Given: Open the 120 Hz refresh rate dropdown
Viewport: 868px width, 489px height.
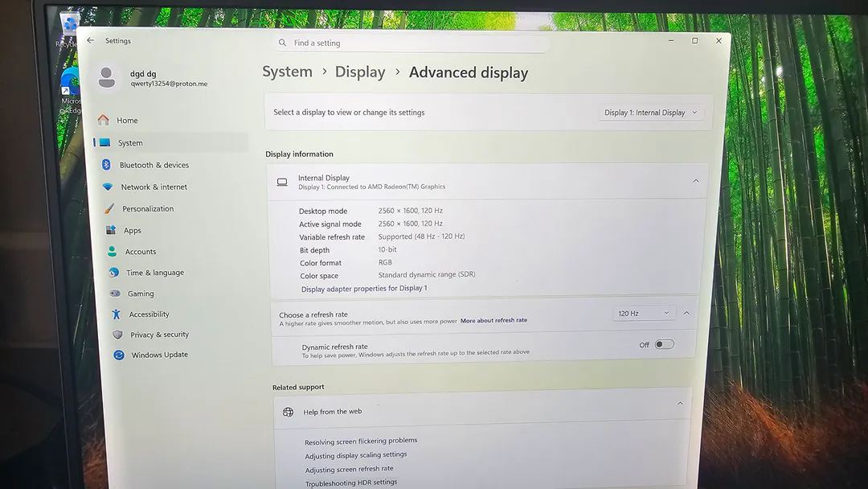Looking at the screenshot, I should (643, 314).
